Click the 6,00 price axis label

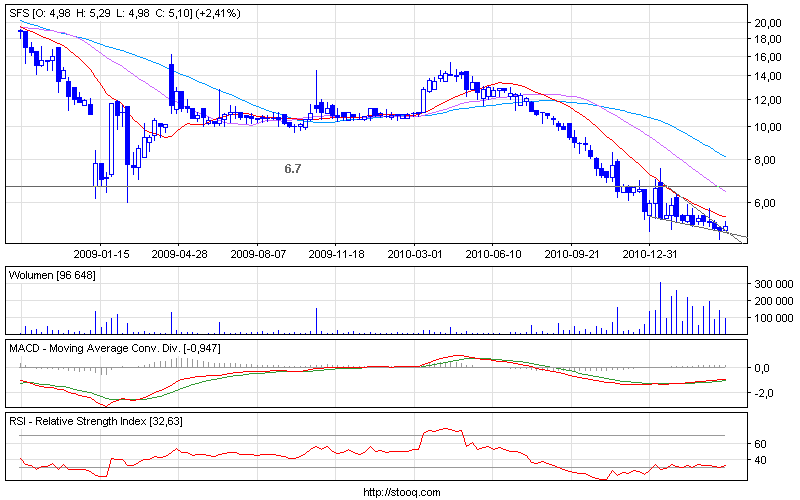[x=764, y=204]
